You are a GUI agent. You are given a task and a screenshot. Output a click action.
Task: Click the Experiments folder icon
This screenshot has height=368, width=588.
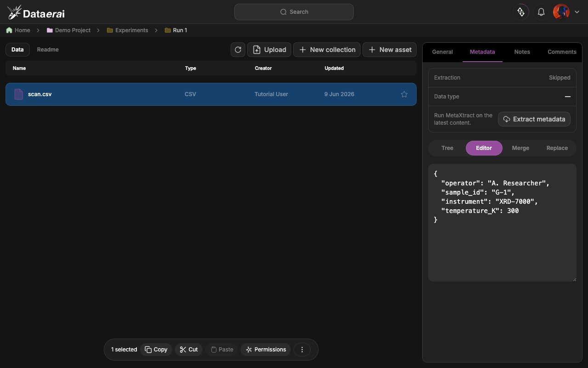tap(110, 30)
